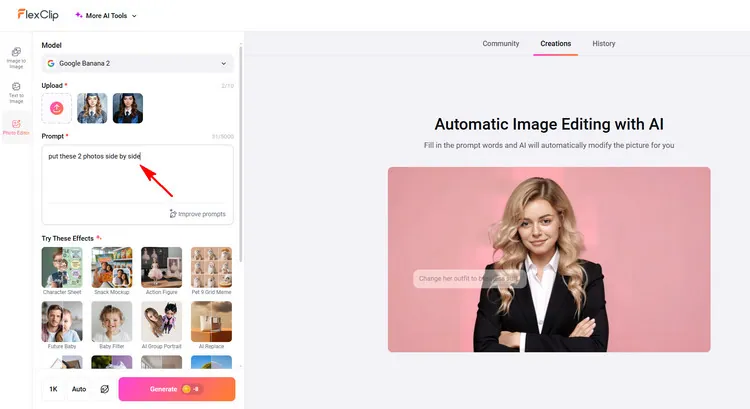
Task: Click the FlexClip logo
Action: point(36,15)
